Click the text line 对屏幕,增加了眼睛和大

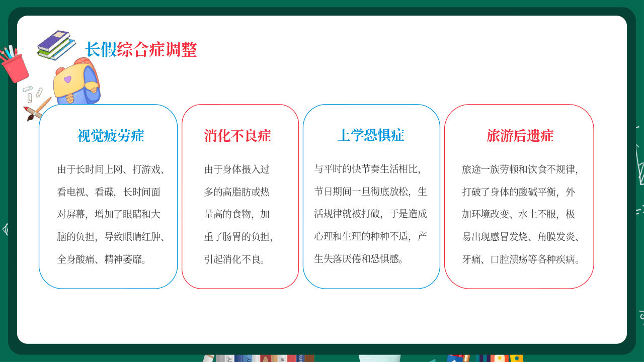tap(109, 215)
